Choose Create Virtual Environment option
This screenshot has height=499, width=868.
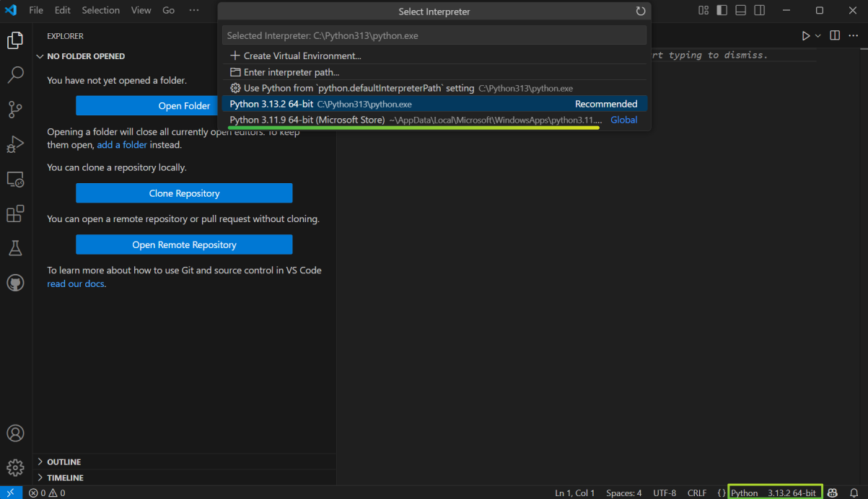point(434,56)
